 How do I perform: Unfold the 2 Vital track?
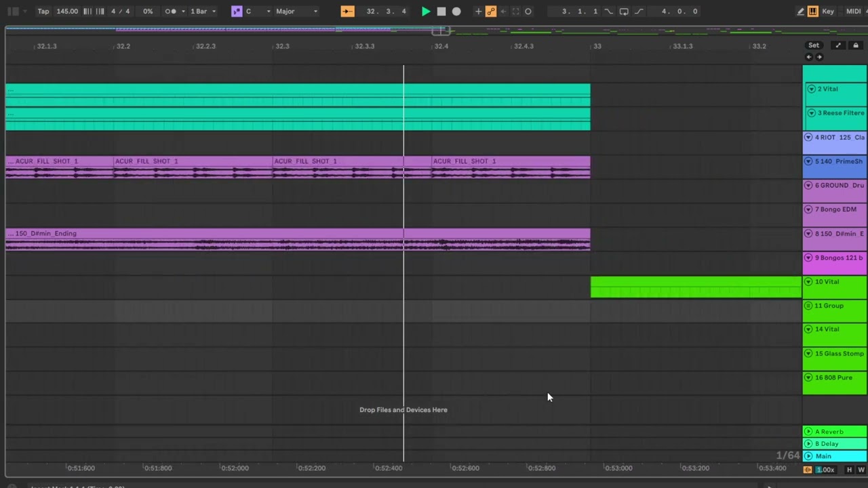coord(811,89)
